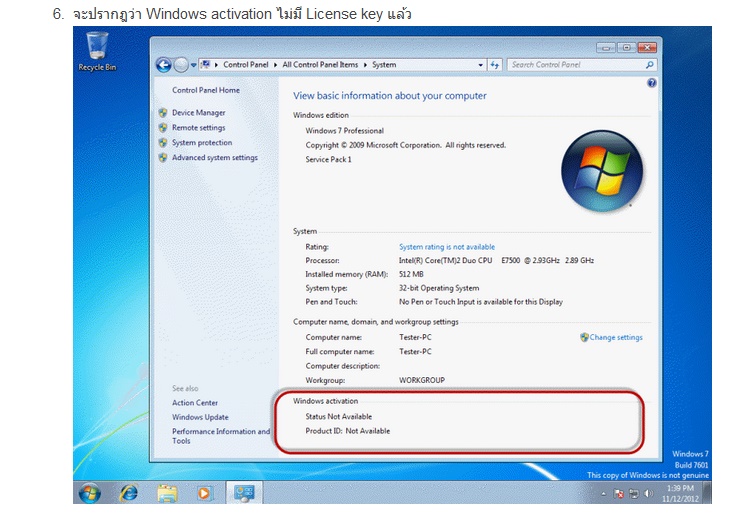Click the Forward navigation arrow button
The height and width of the screenshot is (519, 744).
(181, 65)
